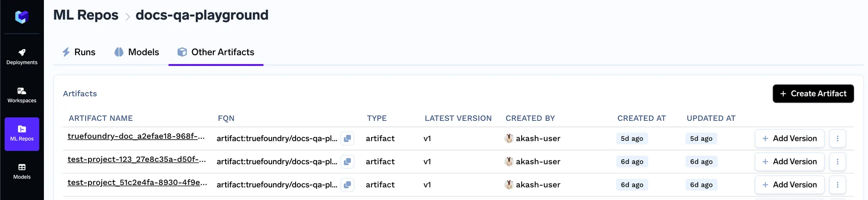Select the Other Artifacts tab
This screenshot has width=868, height=200.
216,52
